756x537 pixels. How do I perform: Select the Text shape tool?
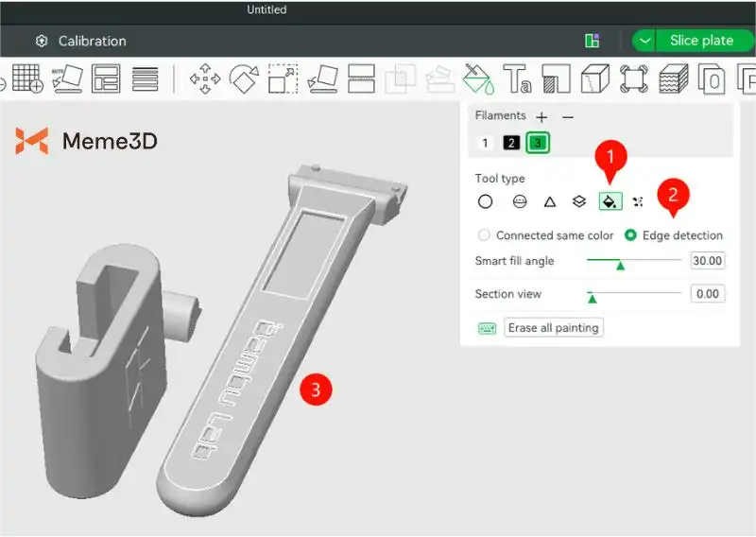coord(517,78)
